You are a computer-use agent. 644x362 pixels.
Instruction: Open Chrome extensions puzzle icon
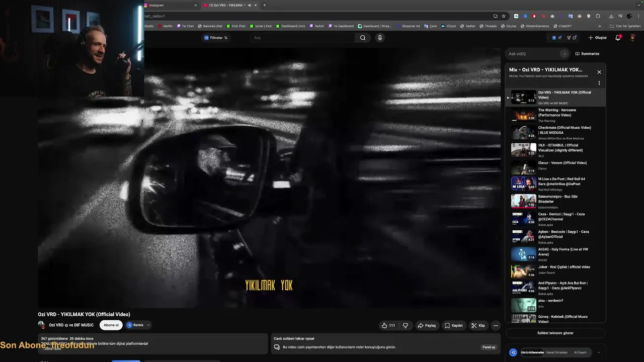pyautogui.click(x=598, y=16)
